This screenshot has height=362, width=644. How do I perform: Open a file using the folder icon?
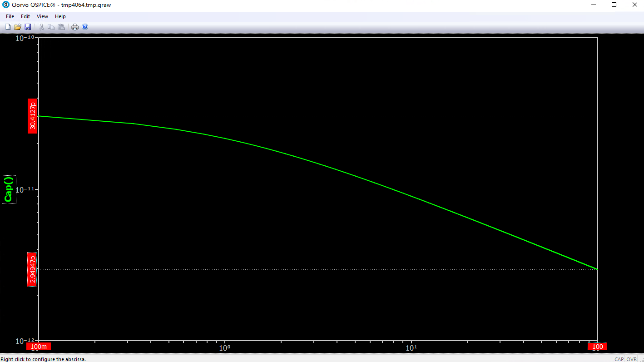[x=18, y=27]
